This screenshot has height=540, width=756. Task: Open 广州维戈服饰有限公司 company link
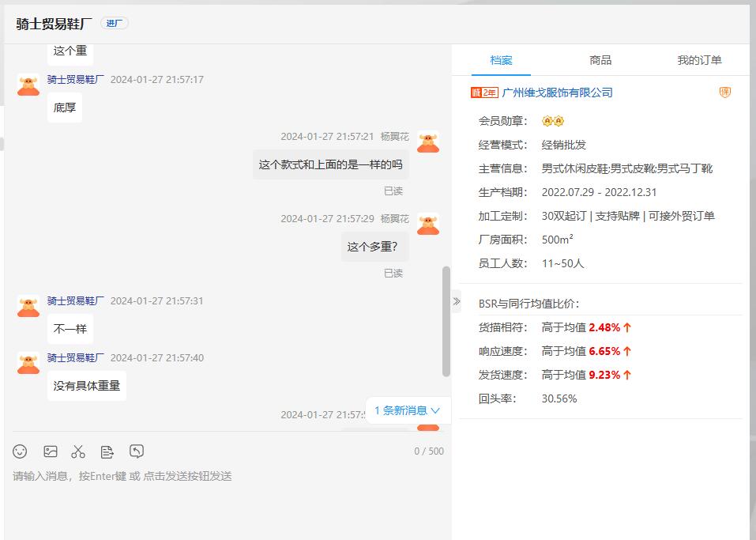click(x=558, y=93)
